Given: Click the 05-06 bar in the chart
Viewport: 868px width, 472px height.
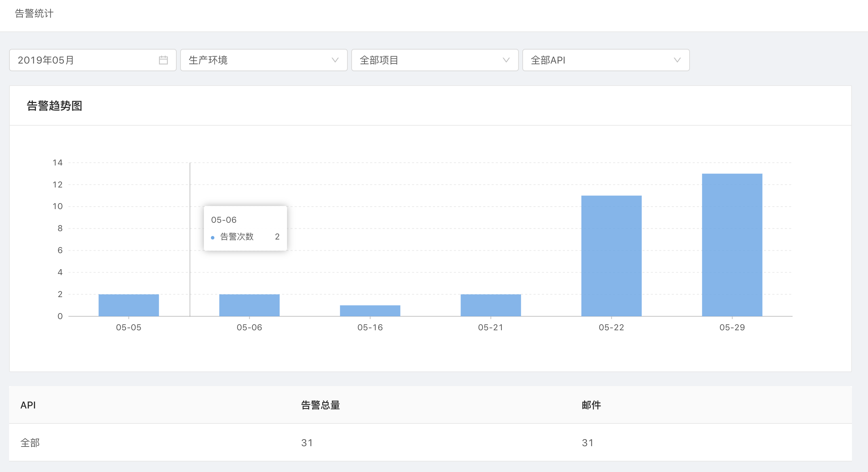Looking at the screenshot, I should coord(249,305).
